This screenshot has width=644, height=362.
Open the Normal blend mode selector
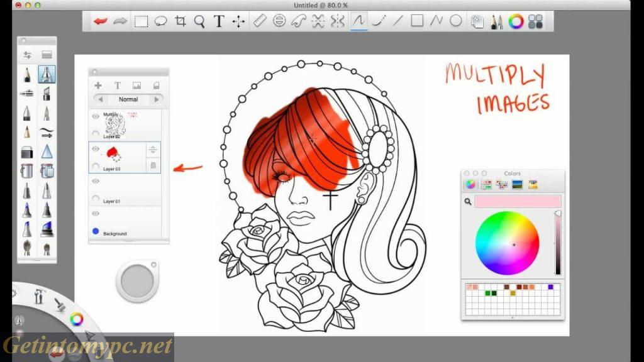[x=128, y=99]
